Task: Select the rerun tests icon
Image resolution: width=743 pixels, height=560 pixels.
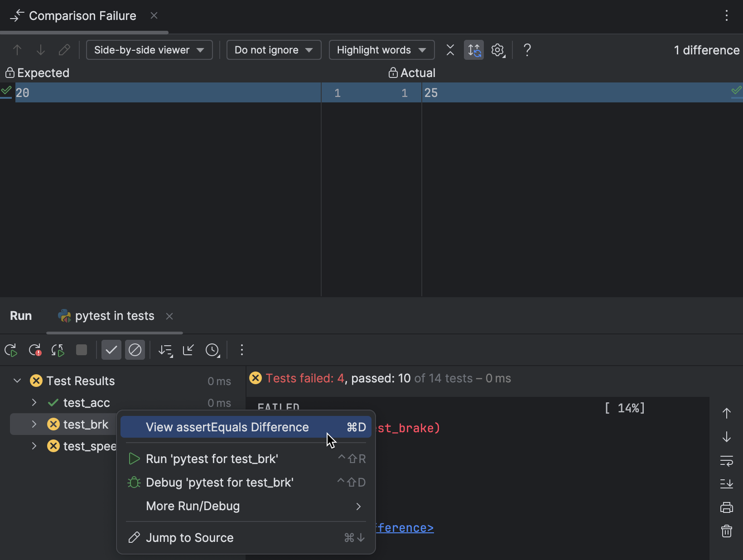Action: [x=11, y=350]
